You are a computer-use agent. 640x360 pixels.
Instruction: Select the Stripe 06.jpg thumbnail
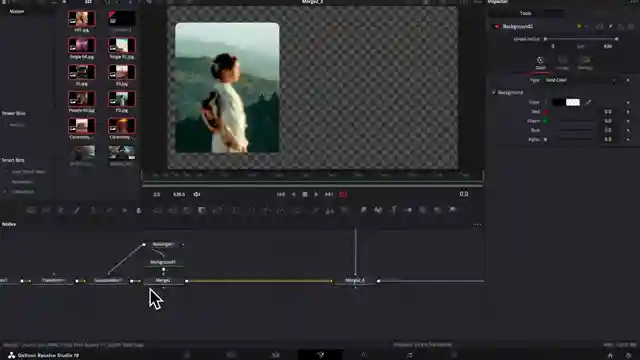82,45
